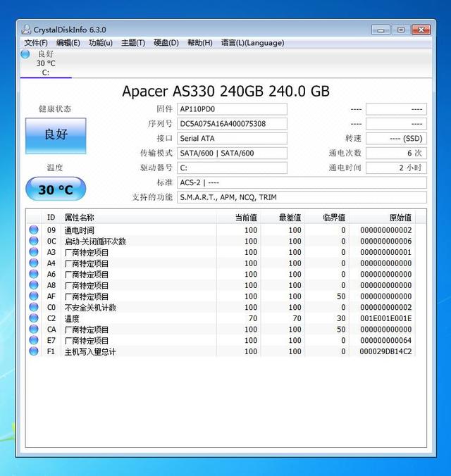Close the CrystalDiskInfo window

[x=421, y=30]
